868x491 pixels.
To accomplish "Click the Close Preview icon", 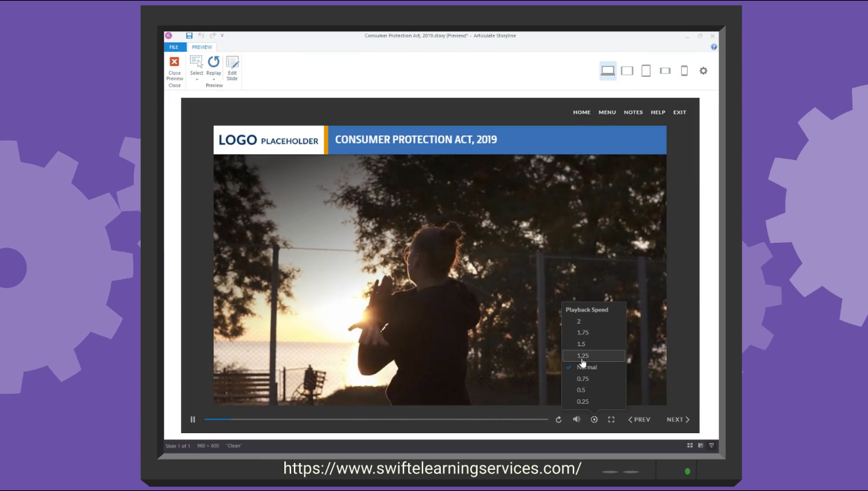I will coord(174,63).
